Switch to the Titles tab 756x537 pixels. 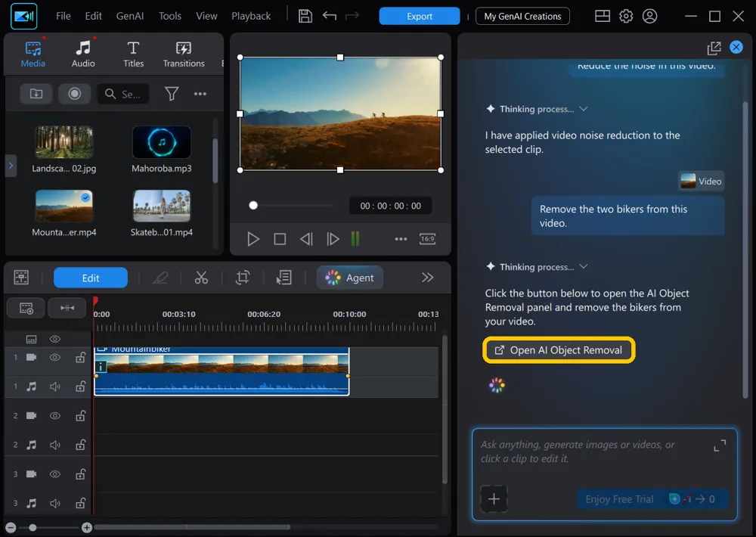(134, 54)
